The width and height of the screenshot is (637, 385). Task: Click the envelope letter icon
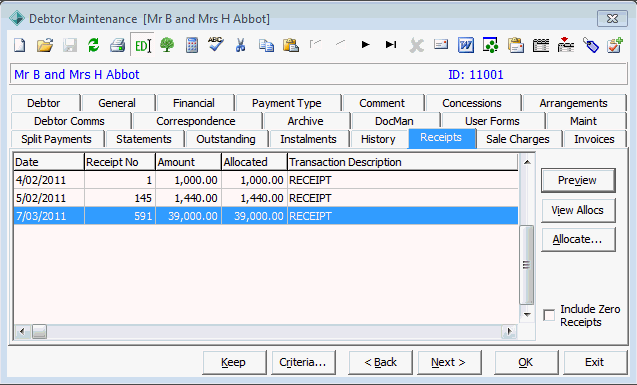point(441,44)
